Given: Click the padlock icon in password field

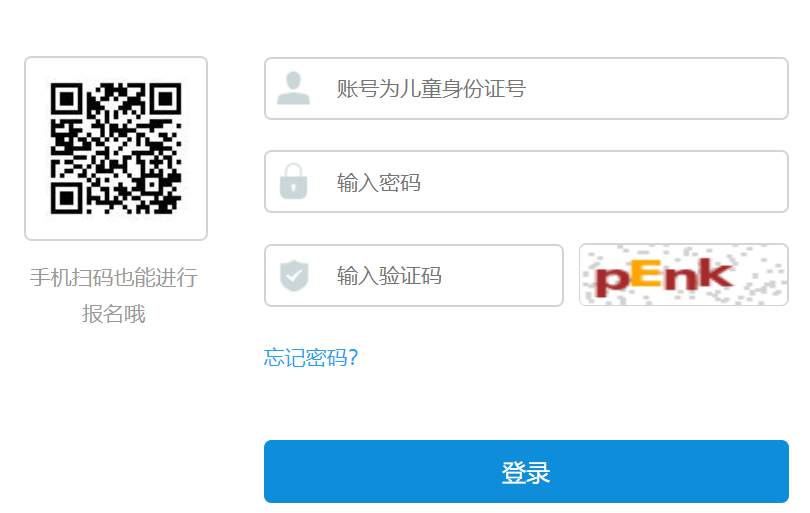Looking at the screenshot, I should (293, 181).
